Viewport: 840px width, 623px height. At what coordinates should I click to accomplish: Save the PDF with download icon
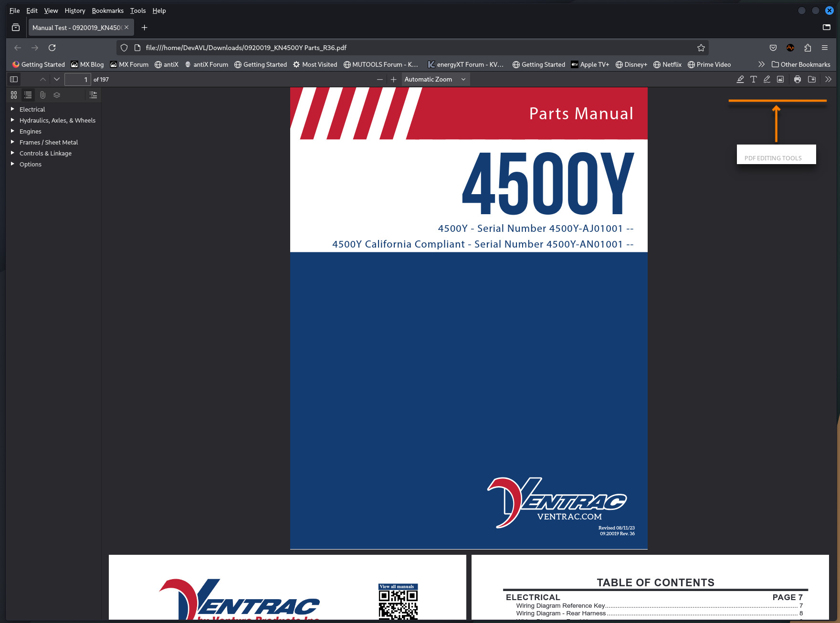coord(812,79)
